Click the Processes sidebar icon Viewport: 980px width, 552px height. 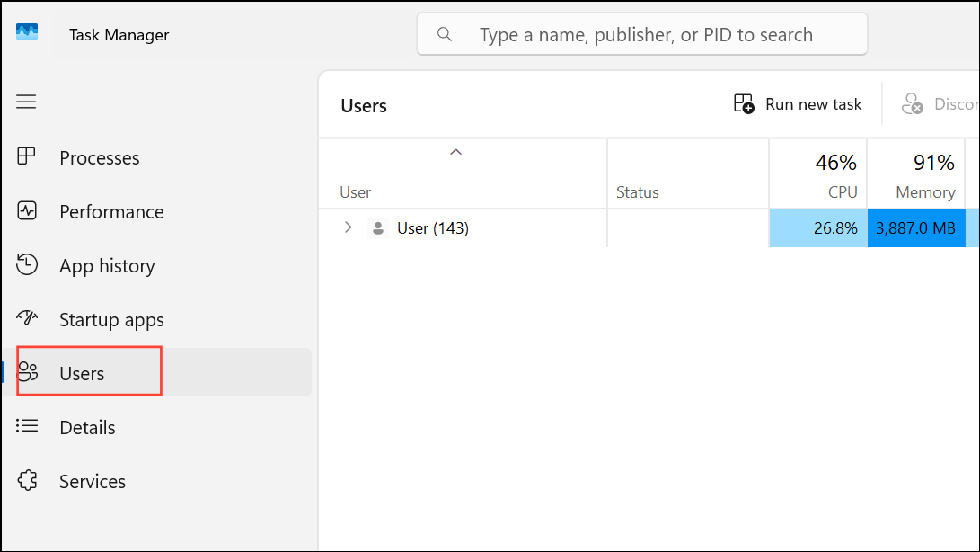(26, 156)
